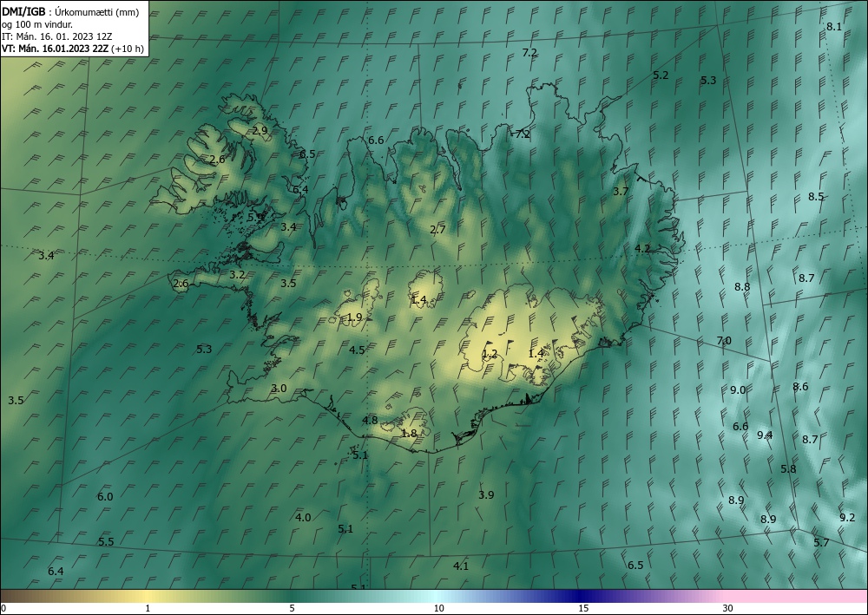Viewport: 868px width, 615px height.
Task: Click the 'og 100 m vindur.' legend line
Action: coord(37,24)
